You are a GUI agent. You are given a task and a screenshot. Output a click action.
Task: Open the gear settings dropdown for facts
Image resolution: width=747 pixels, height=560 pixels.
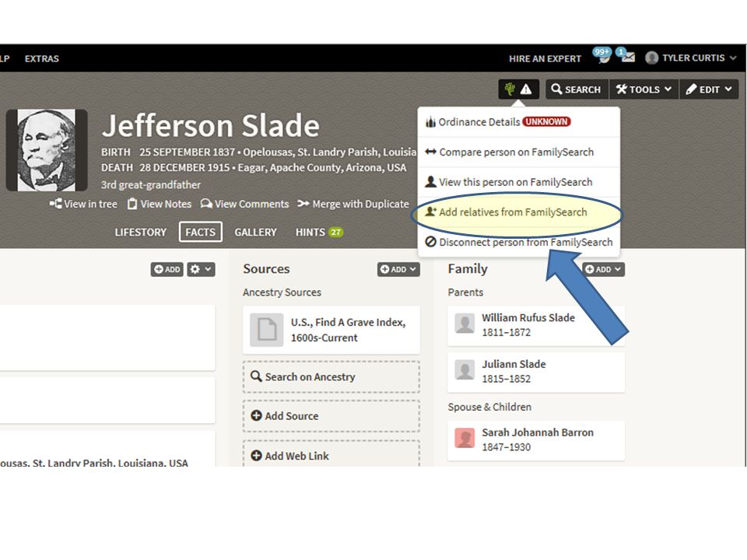201,269
